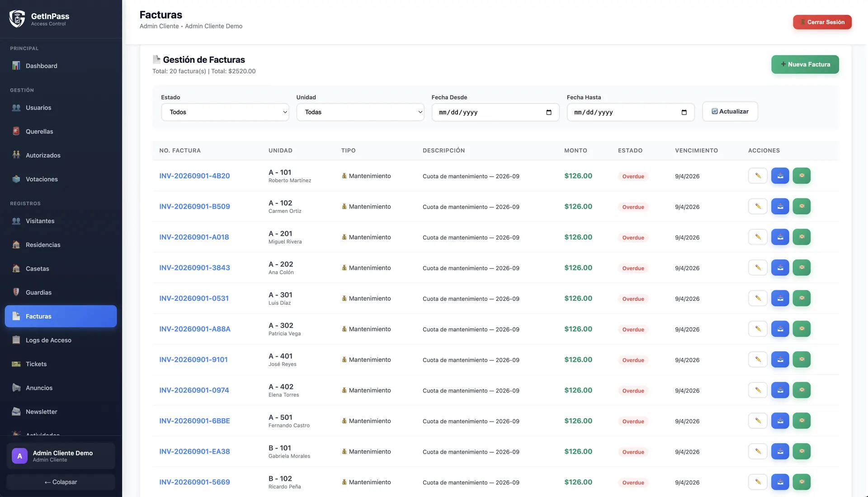
Task: Click pencil edit icon for Ana Colón's invoice
Action: [758, 268]
